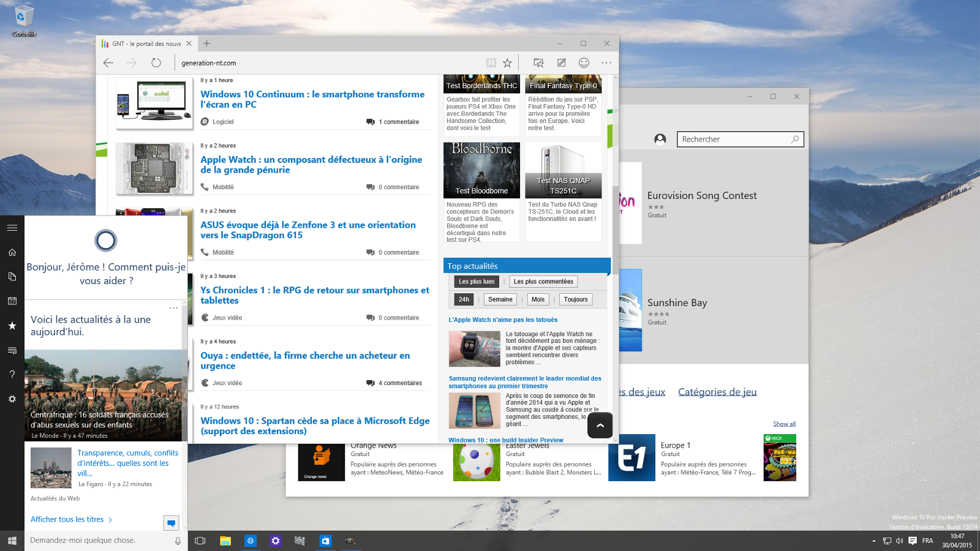Open Easter Jewels app tile
The width and height of the screenshot is (980, 551).
tap(477, 462)
